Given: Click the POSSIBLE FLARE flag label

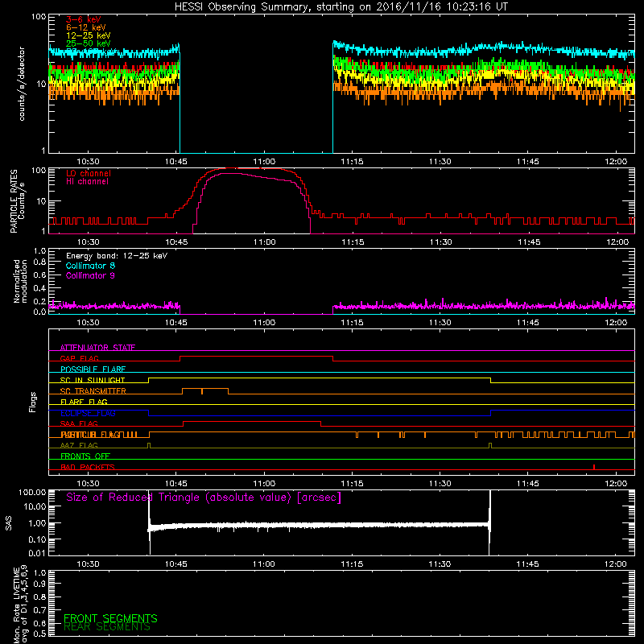Looking at the screenshot, I should (x=93, y=369).
